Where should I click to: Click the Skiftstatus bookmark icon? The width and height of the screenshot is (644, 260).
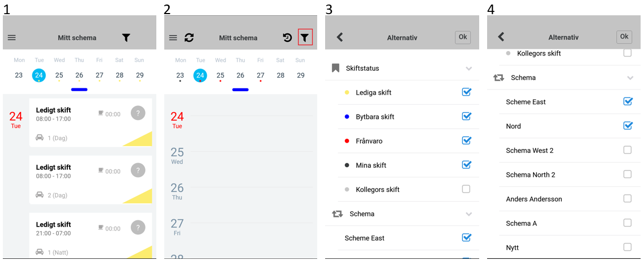point(335,68)
